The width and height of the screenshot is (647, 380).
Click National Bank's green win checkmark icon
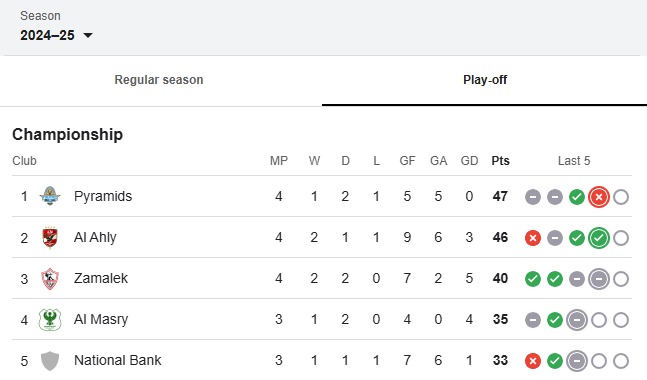[555, 361]
